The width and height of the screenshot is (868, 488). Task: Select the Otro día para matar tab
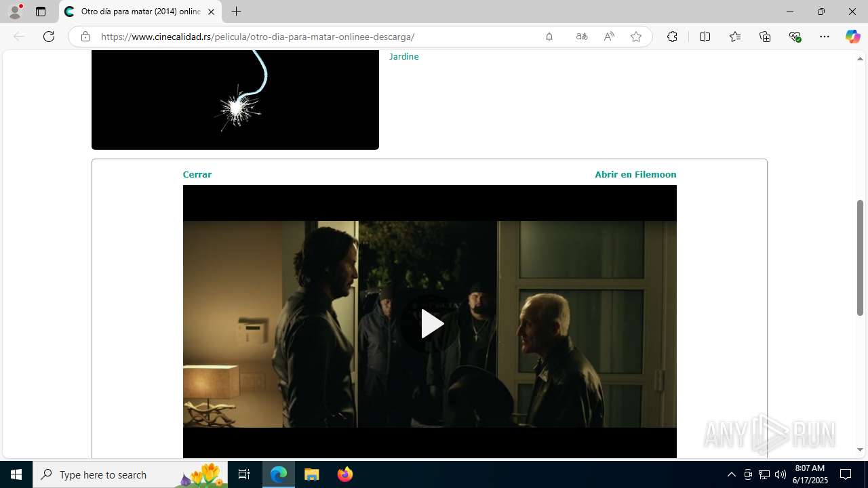click(x=140, y=12)
